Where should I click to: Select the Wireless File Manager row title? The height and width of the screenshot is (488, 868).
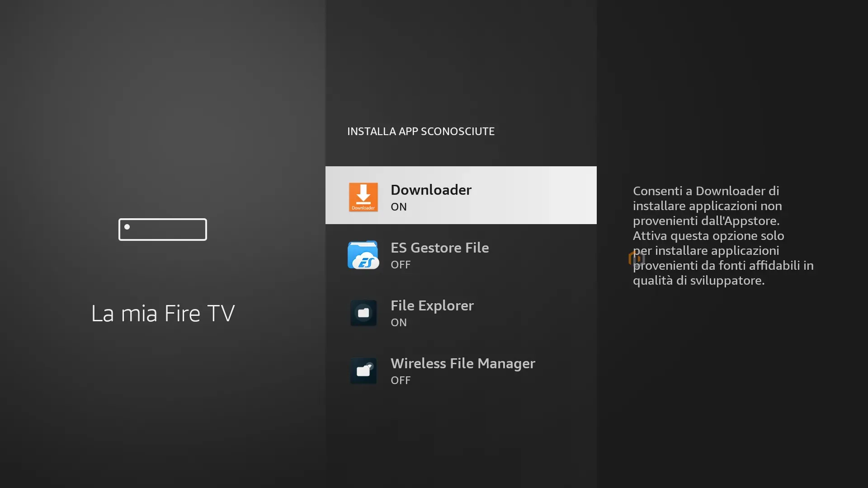click(x=463, y=363)
